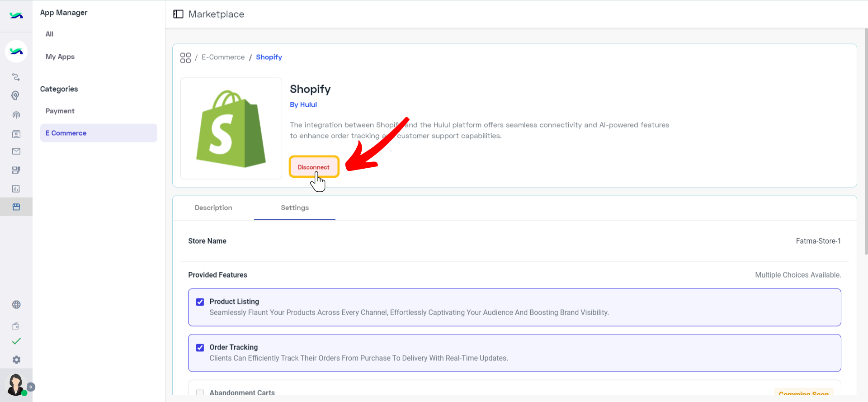The image size is (868, 402).
Task: Open the broadcast signal icon in sidebar
Action: click(16, 115)
